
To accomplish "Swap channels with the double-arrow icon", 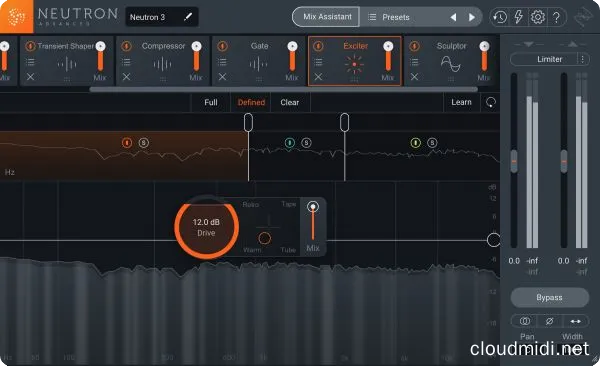I will coord(576,321).
